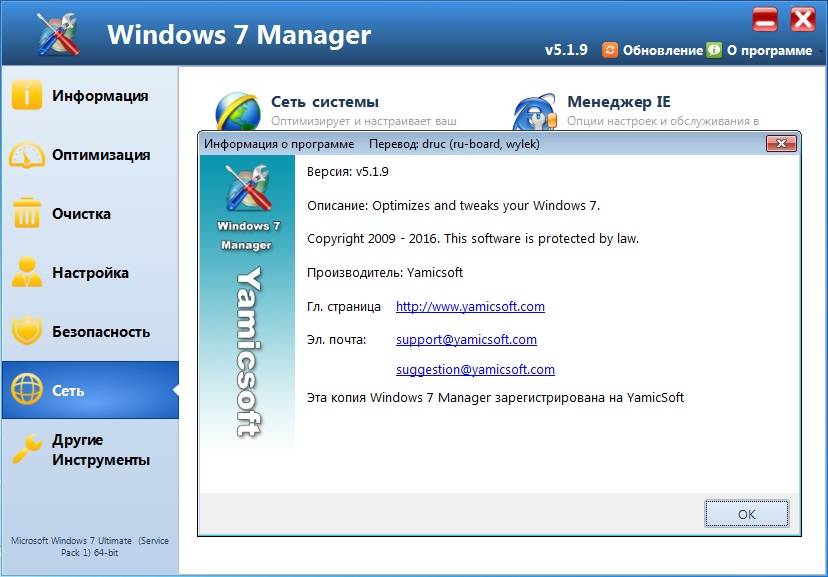Click the Information sidebar icon

tap(26, 95)
